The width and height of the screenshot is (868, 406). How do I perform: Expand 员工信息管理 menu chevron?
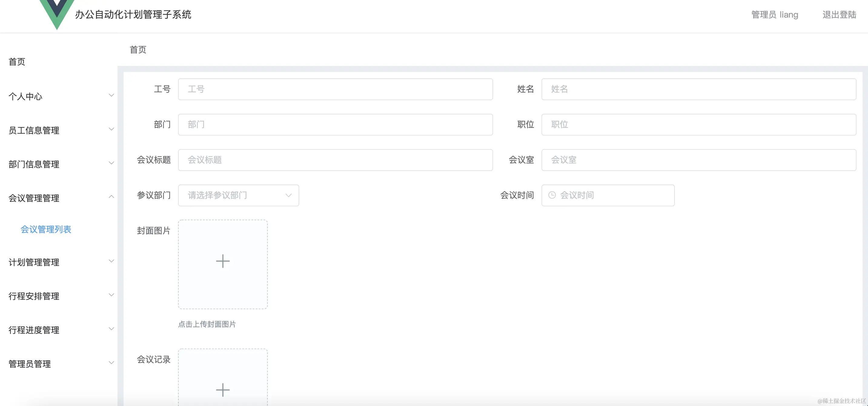(111, 129)
